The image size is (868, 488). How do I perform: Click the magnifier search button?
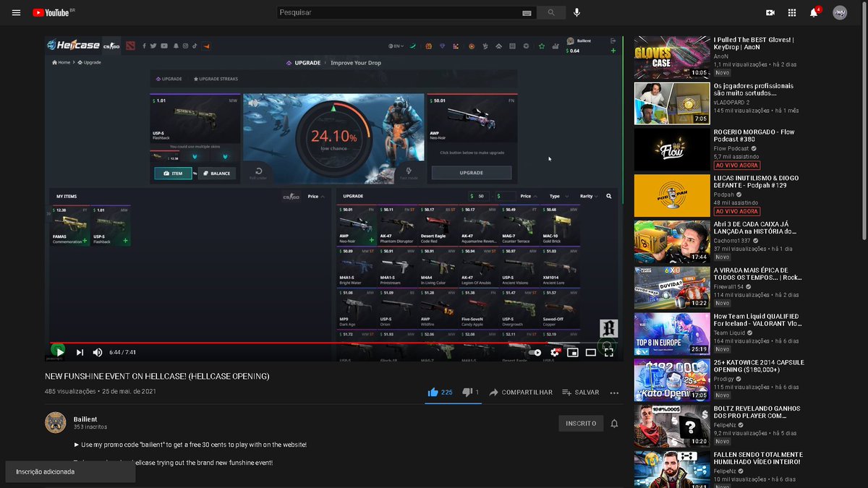552,12
